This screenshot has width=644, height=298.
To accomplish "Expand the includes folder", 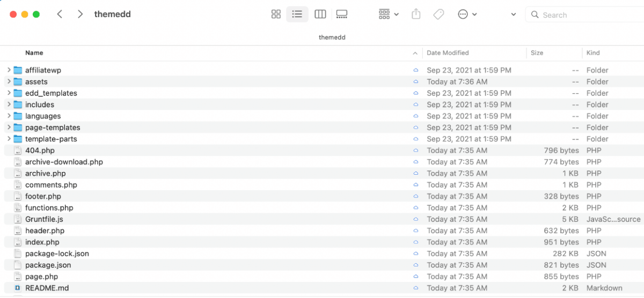I will coord(9,105).
